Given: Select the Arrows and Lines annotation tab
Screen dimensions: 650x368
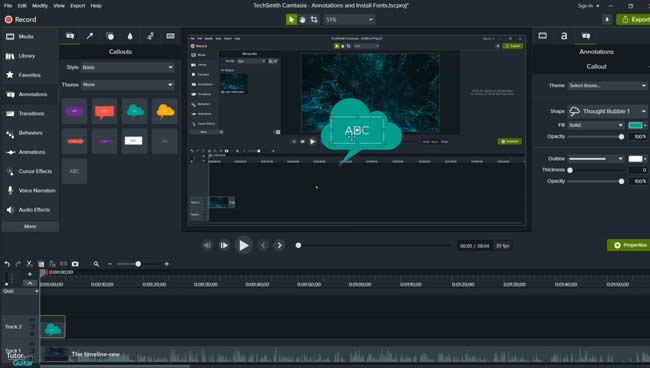Looking at the screenshot, I should pos(90,36).
